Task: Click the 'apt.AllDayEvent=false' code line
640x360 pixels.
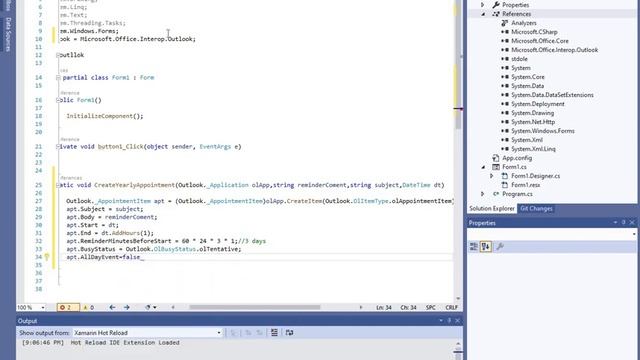Action: click(103, 257)
